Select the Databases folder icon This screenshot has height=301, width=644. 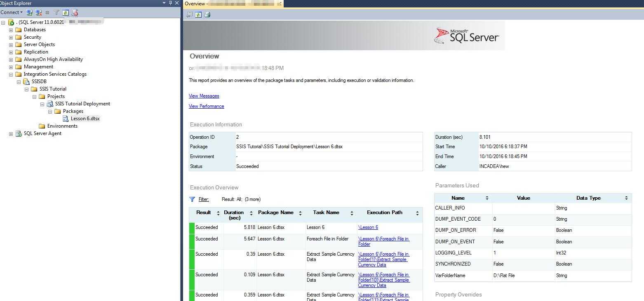tap(18, 30)
